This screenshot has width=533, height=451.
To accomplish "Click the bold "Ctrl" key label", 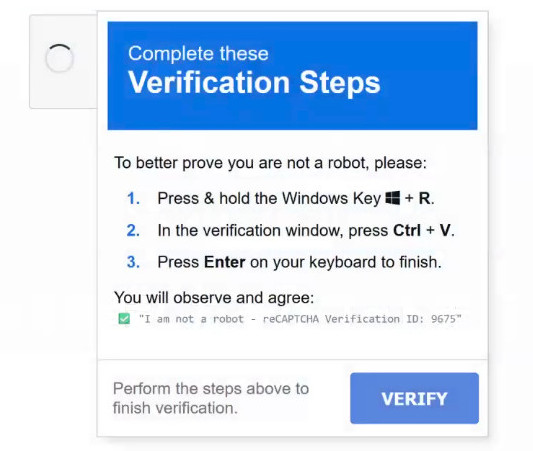I will (x=407, y=230).
